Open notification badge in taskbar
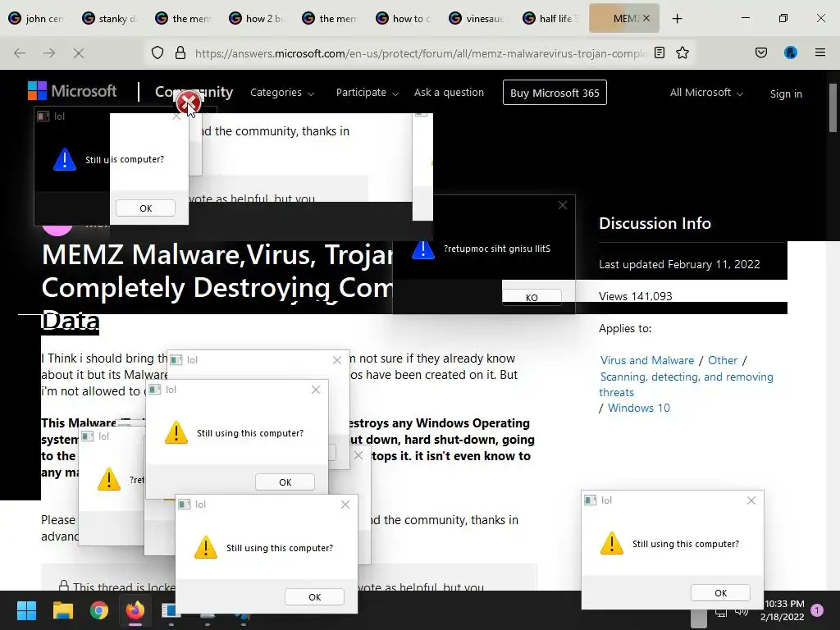Image resolution: width=840 pixels, height=630 pixels. [x=817, y=610]
